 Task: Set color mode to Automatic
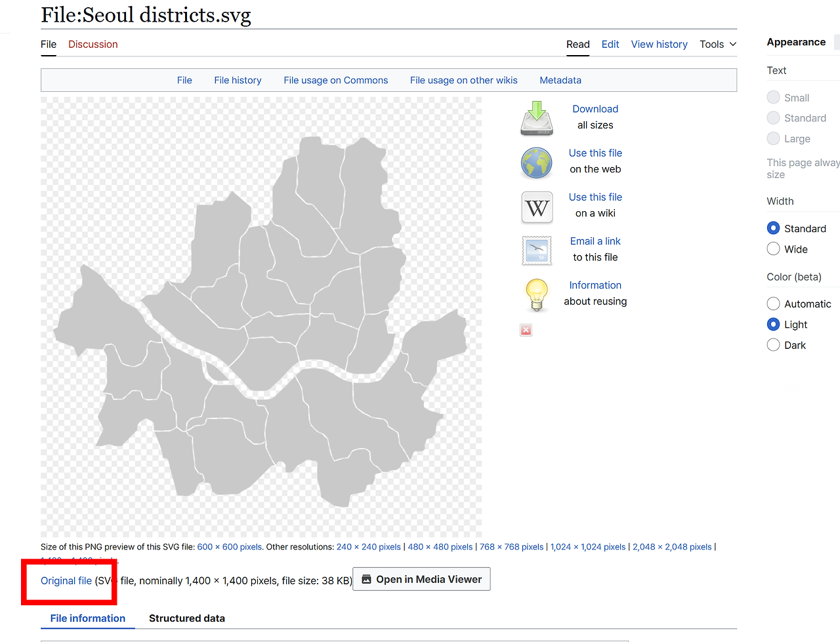pos(773,304)
